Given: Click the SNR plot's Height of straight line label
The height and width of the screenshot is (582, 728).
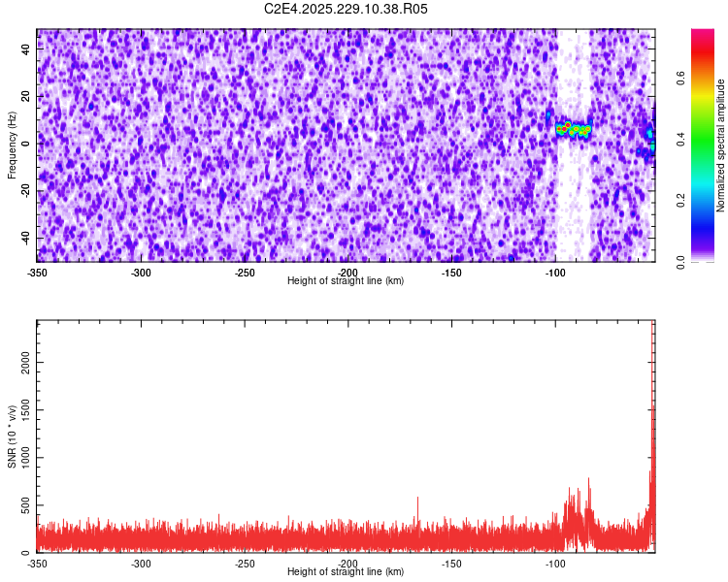Looking at the screenshot, I should click(346, 571).
